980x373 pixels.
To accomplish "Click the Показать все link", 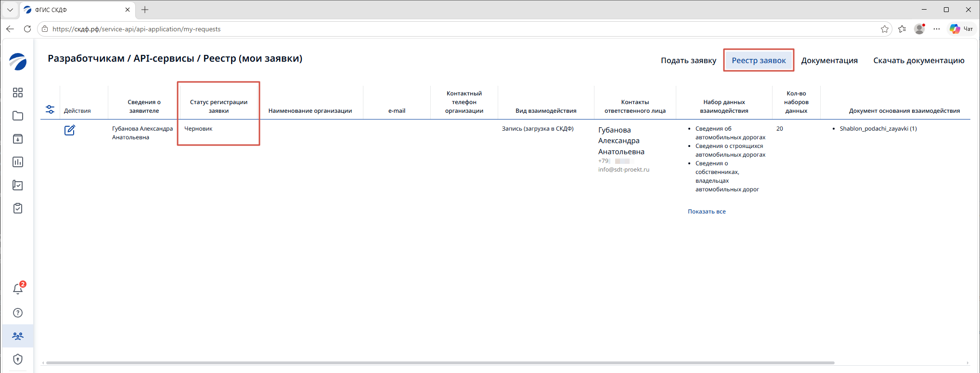I will coord(707,212).
